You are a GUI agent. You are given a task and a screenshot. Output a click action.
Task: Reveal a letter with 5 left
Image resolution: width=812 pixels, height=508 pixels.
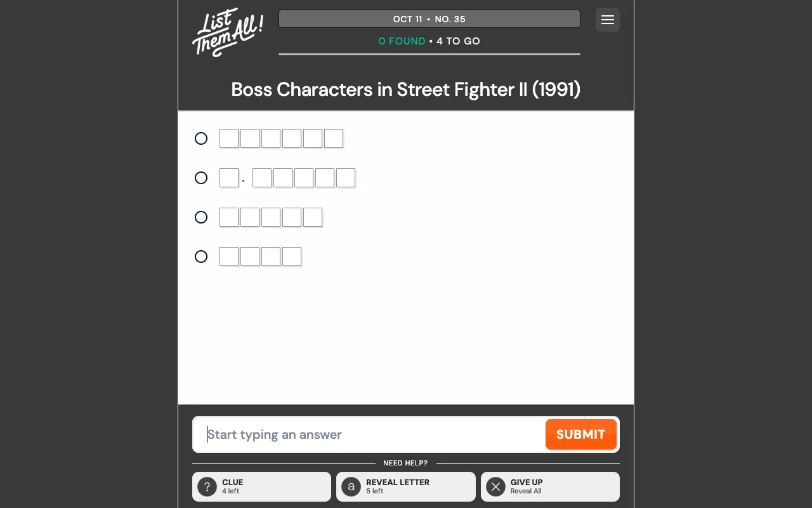point(406,487)
